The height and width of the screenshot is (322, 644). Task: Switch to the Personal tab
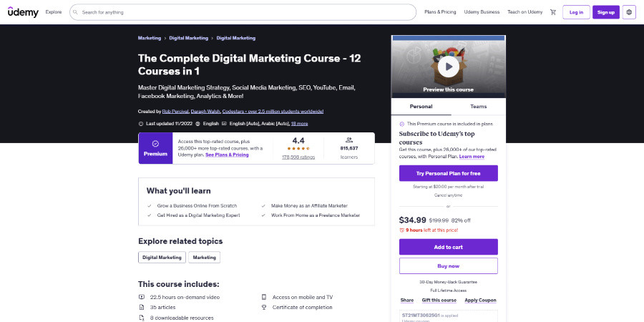click(421, 107)
